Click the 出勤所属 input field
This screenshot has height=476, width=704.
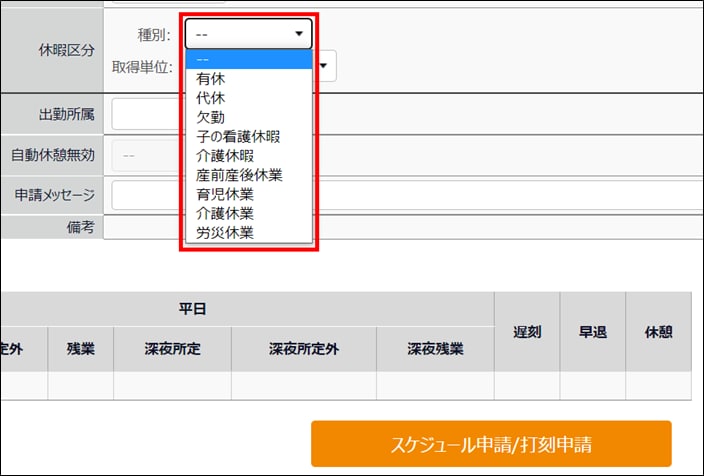pos(146,114)
